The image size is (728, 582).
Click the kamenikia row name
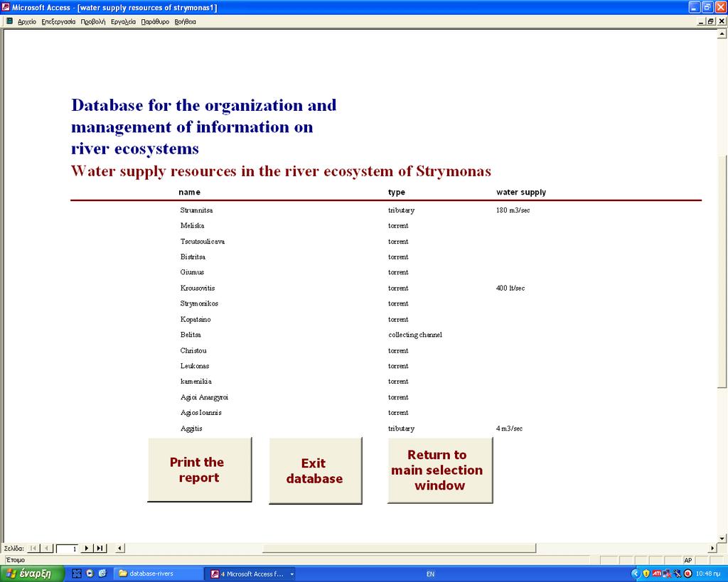click(196, 382)
